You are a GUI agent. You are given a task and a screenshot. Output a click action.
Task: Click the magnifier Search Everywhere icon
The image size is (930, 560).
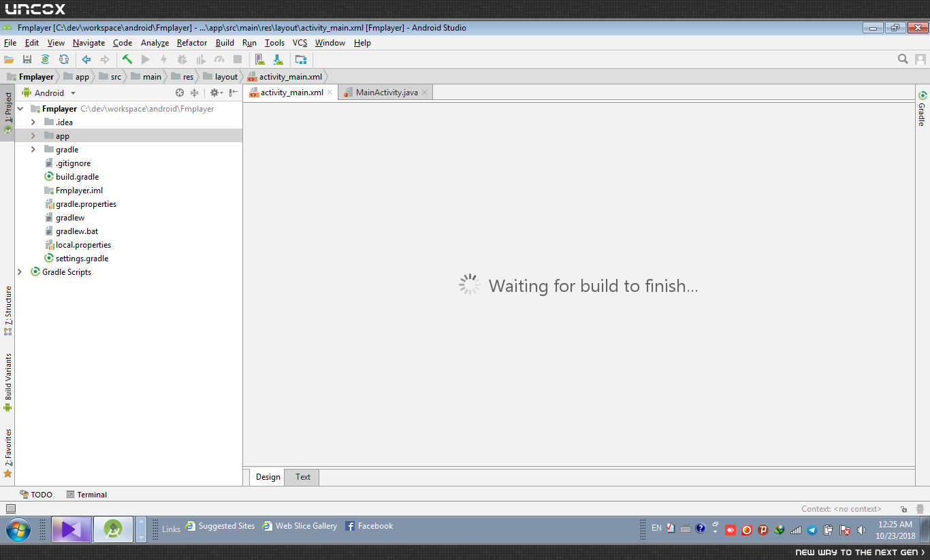[903, 59]
